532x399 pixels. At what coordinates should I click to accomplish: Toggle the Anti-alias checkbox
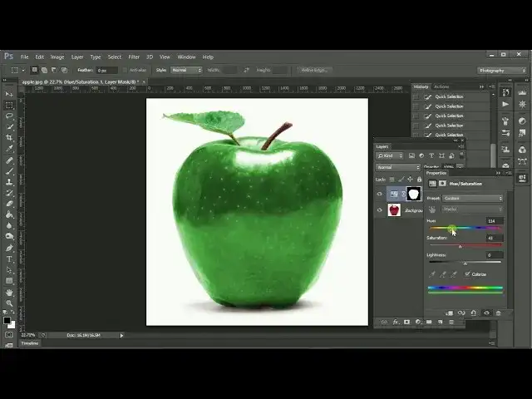tap(125, 70)
